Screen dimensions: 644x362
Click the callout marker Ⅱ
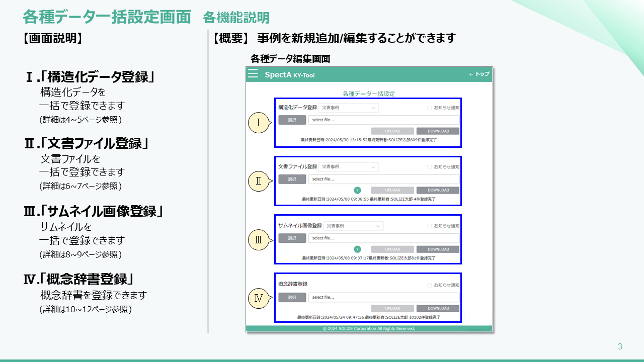pos(259,181)
